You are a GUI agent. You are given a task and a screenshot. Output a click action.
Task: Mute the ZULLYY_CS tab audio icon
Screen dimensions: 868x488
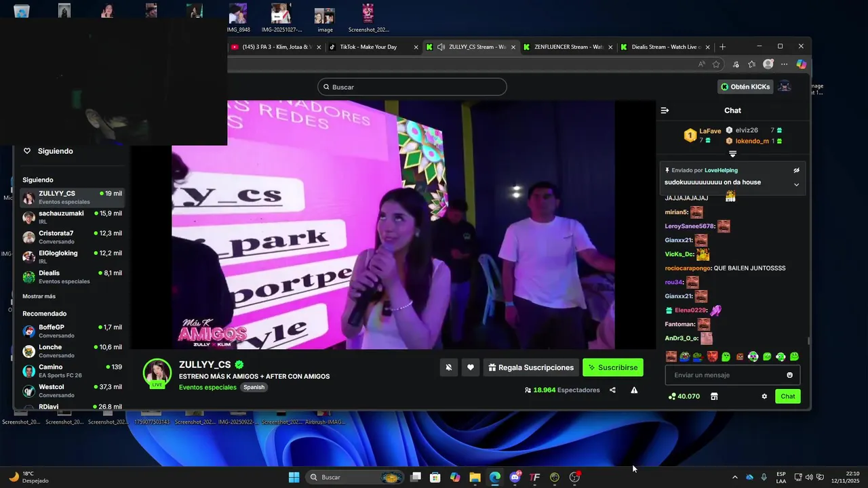[x=441, y=47]
